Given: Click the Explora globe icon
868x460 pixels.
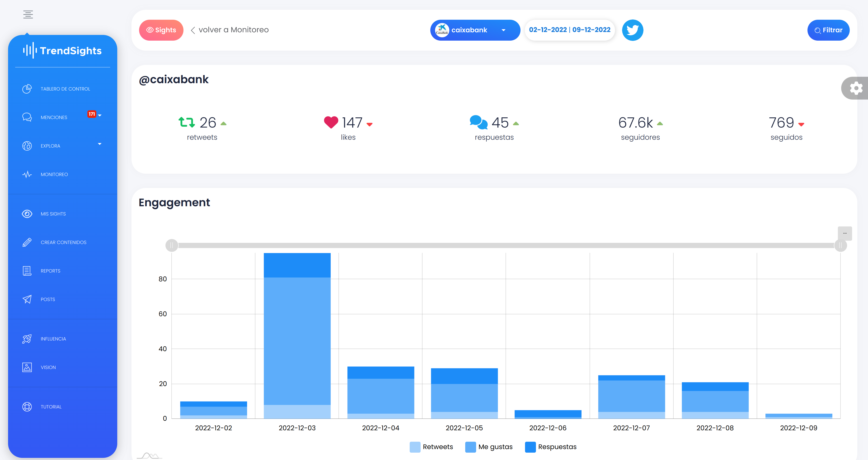Looking at the screenshot, I should (x=27, y=146).
